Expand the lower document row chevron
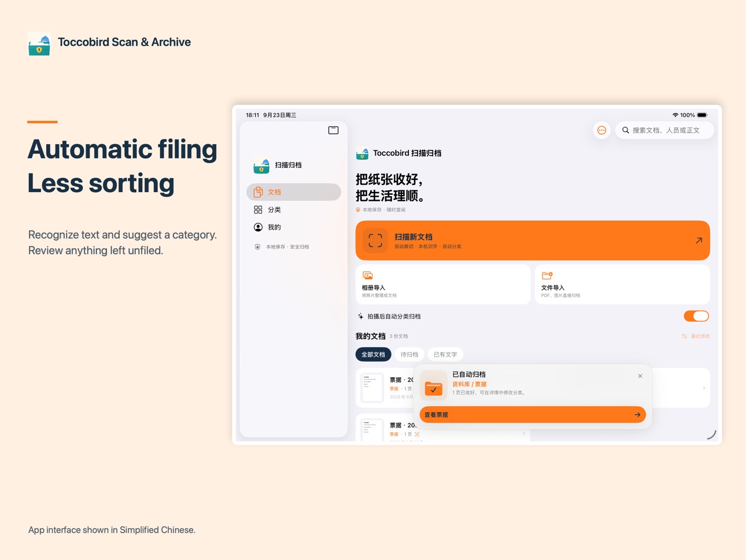The height and width of the screenshot is (560, 746). click(x=524, y=433)
